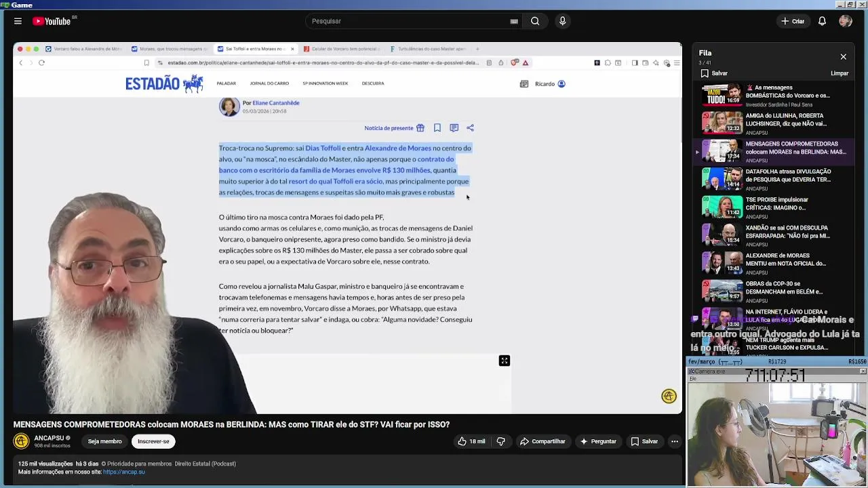Open thumbnail of 'DATAFOLHA atrasa DIVULGAÇÃO' queue video
The image size is (868, 488).
point(722,180)
